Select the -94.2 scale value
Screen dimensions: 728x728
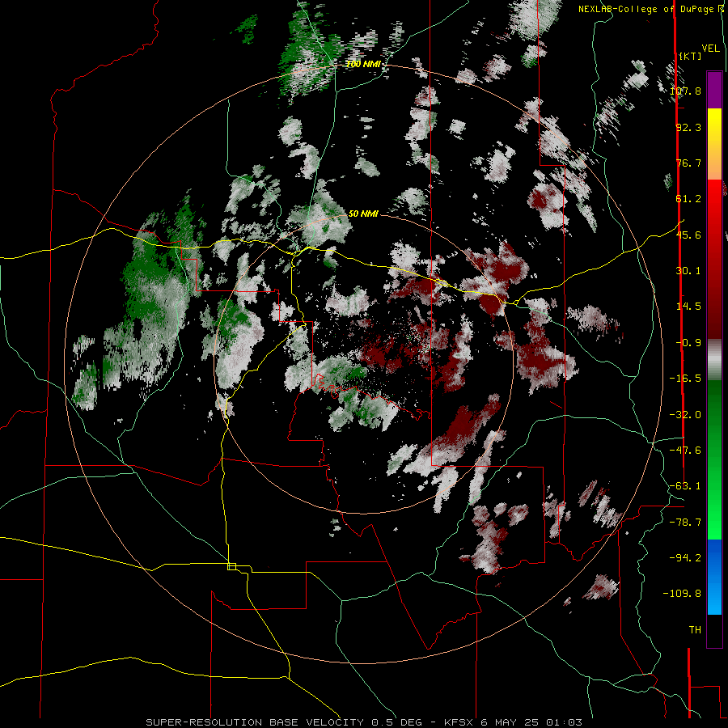click(x=685, y=557)
